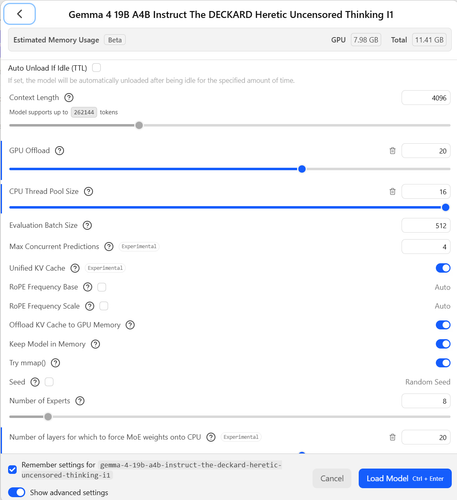Enable the Seed checkbox

click(x=49, y=382)
